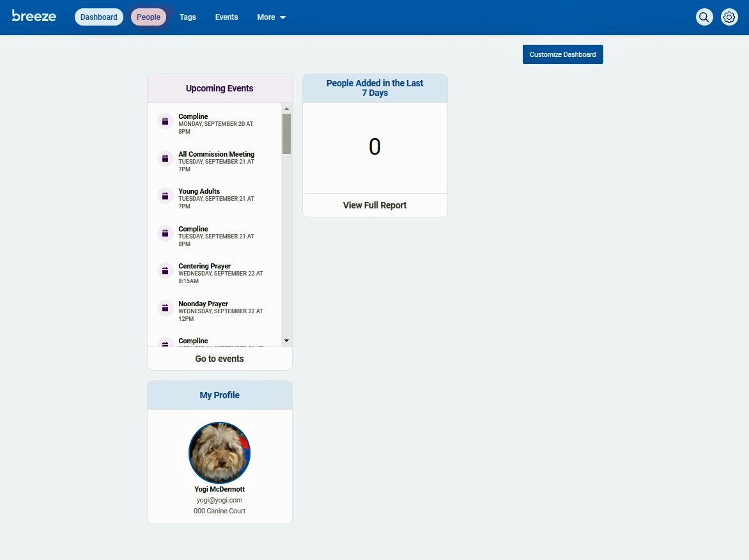Image resolution: width=749 pixels, height=560 pixels.
Task: Open View Full Report link
Action: 375,205
